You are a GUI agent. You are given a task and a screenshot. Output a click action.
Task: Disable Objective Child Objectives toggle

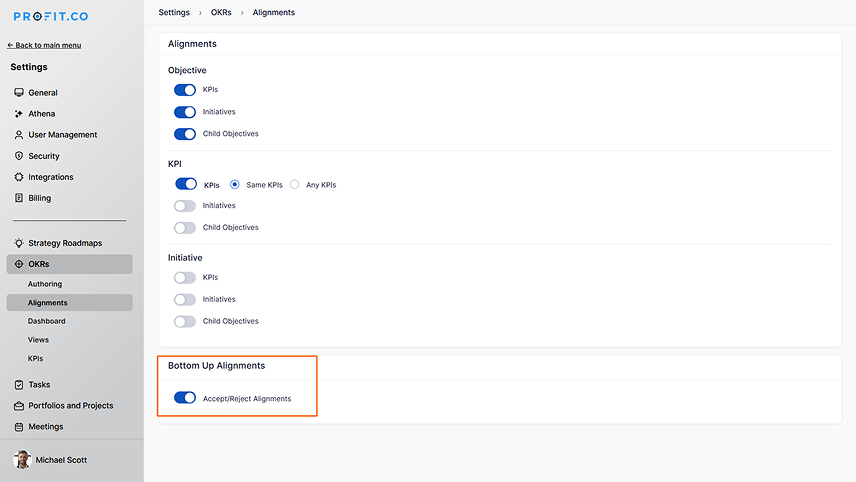(185, 134)
